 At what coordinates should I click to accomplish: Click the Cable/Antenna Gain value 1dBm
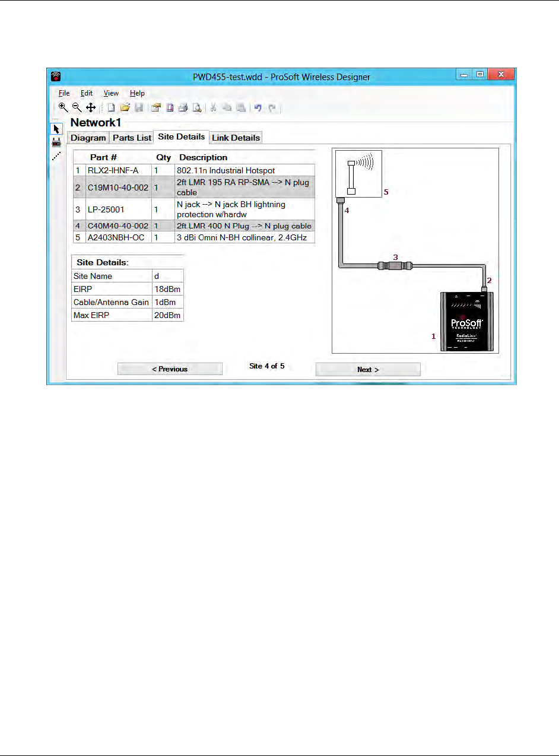point(168,302)
